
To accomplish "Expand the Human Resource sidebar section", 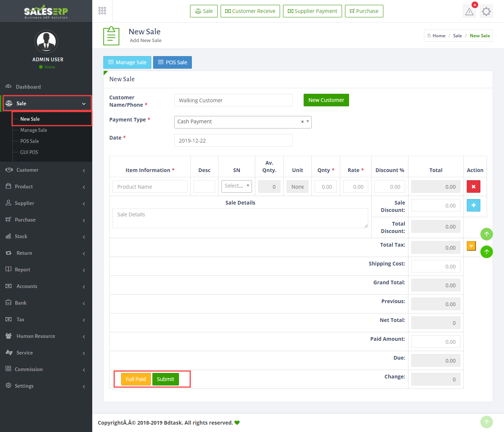I will coord(46,336).
